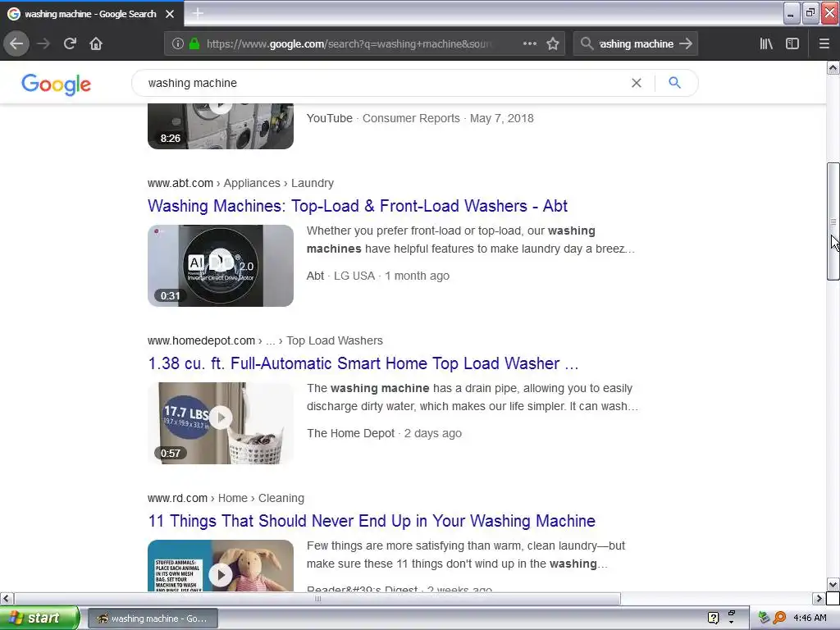Open 11 Things That Should Never End Up link
840x630 pixels.
tap(372, 521)
